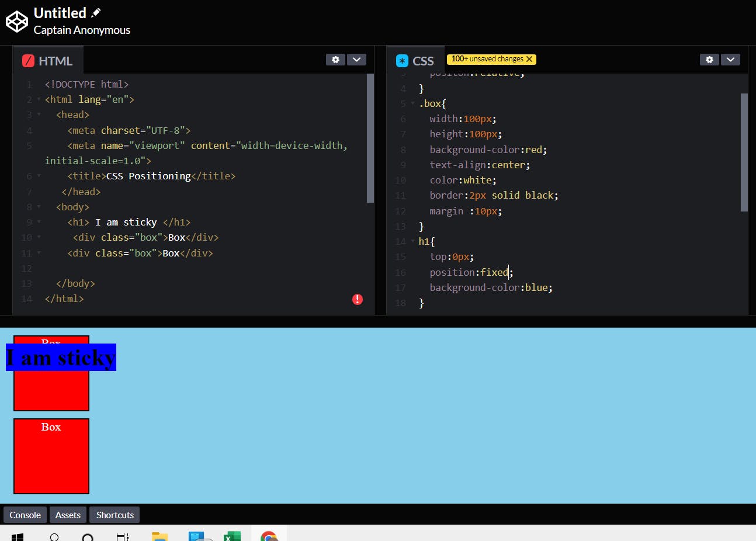The height and width of the screenshot is (541, 756).
Task: Edit pen title using pencil icon
Action: 96,13
